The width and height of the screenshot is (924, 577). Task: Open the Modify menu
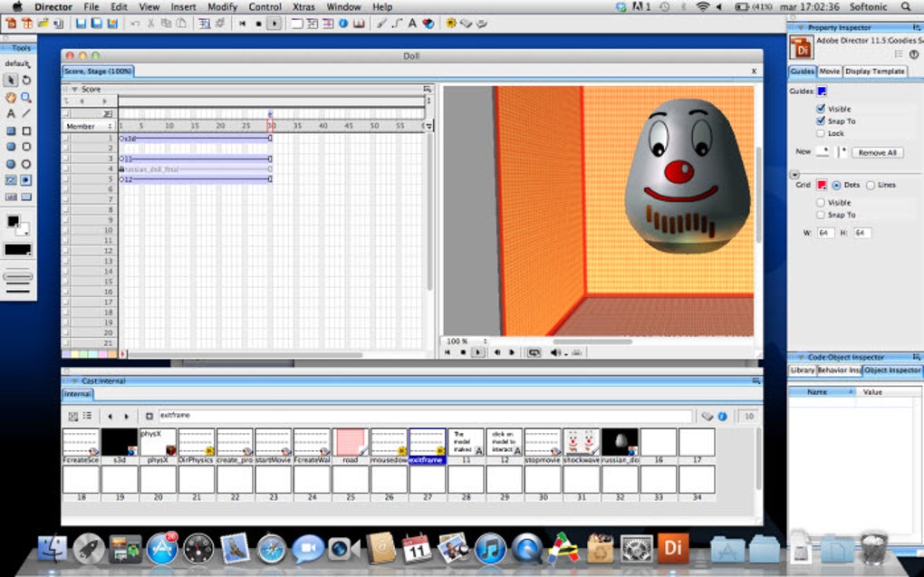click(222, 6)
